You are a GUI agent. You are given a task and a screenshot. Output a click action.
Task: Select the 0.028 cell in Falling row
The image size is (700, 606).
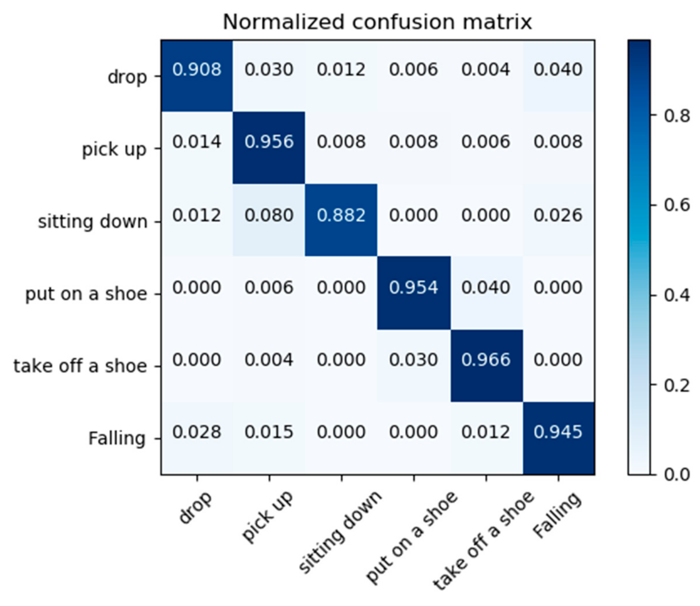coord(197,432)
